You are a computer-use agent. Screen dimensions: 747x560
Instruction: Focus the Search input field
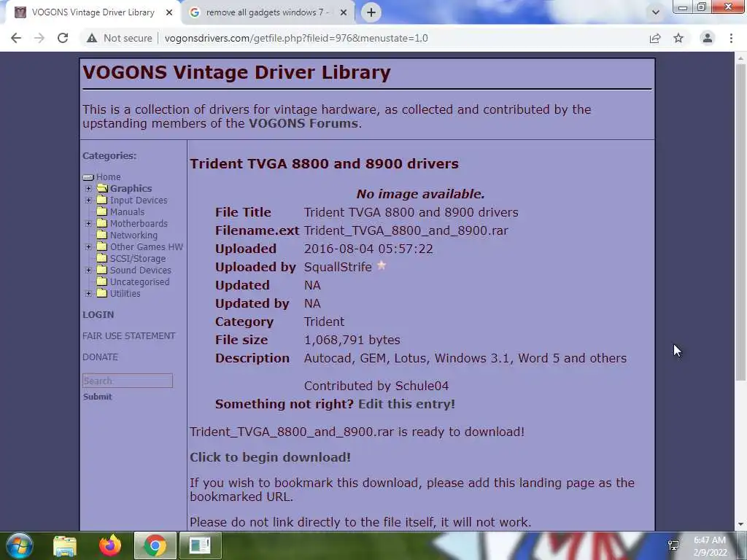(x=127, y=381)
